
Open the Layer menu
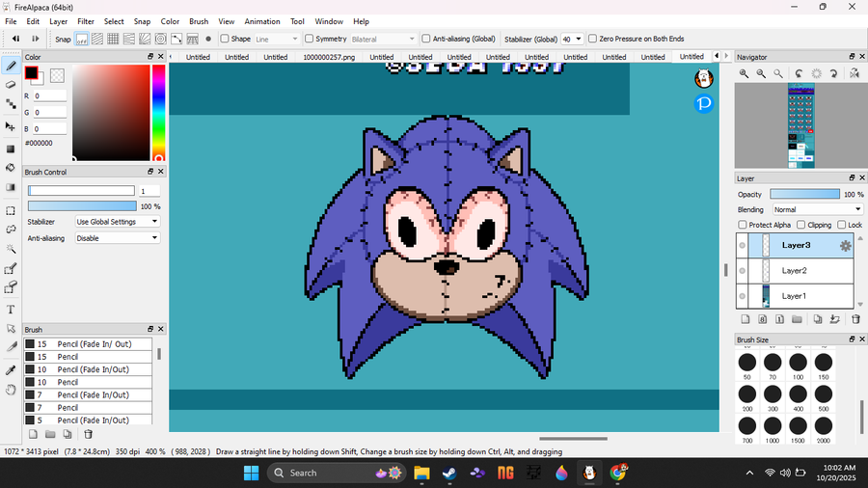coord(58,21)
